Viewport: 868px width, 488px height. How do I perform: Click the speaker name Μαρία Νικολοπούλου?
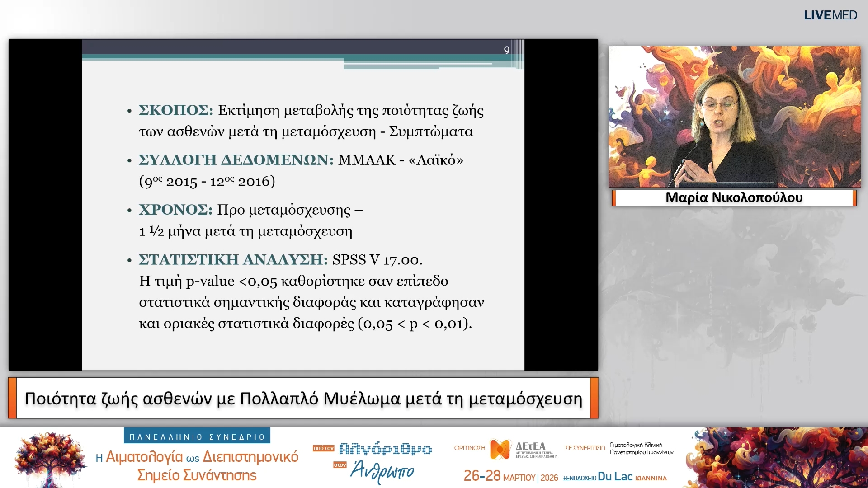point(734,198)
